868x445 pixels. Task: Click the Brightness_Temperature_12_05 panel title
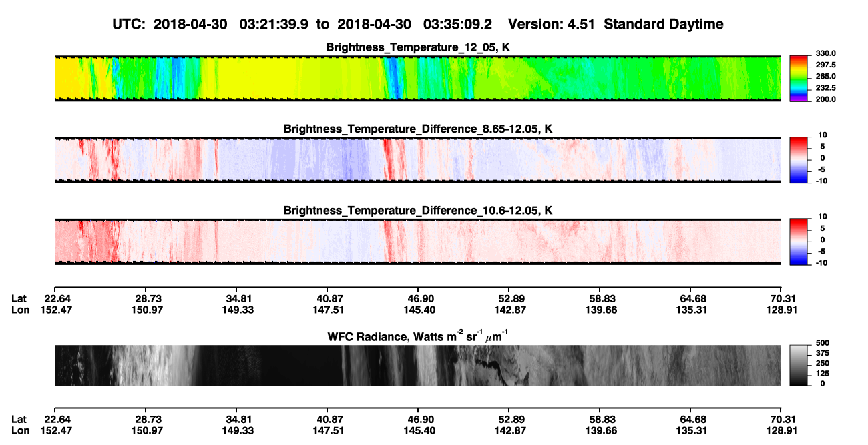click(x=417, y=47)
